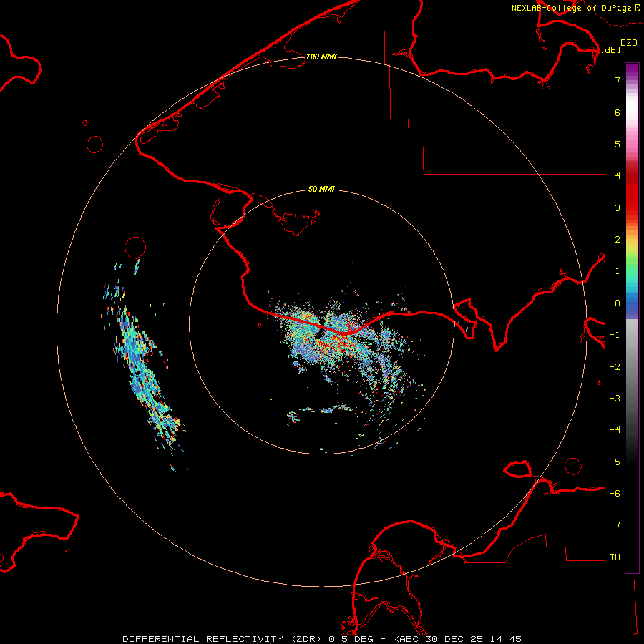Viewport: 644px width, 644px height.
Task: Click the 4 value on the color scale
Action: pos(618,175)
